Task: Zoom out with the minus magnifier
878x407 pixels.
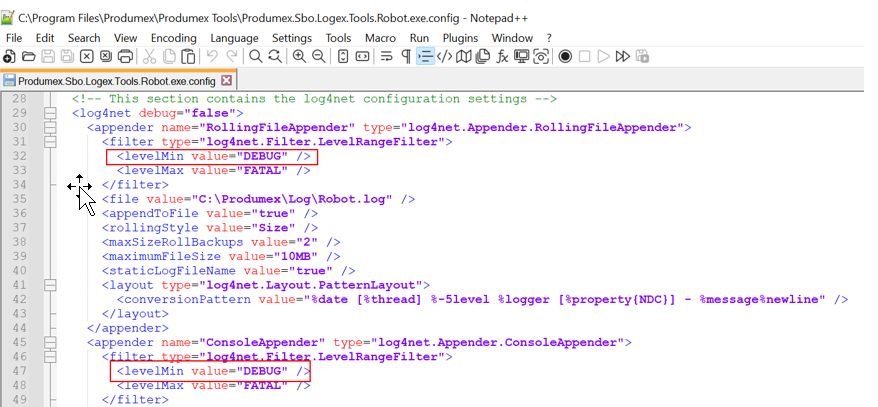Action: click(x=319, y=57)
